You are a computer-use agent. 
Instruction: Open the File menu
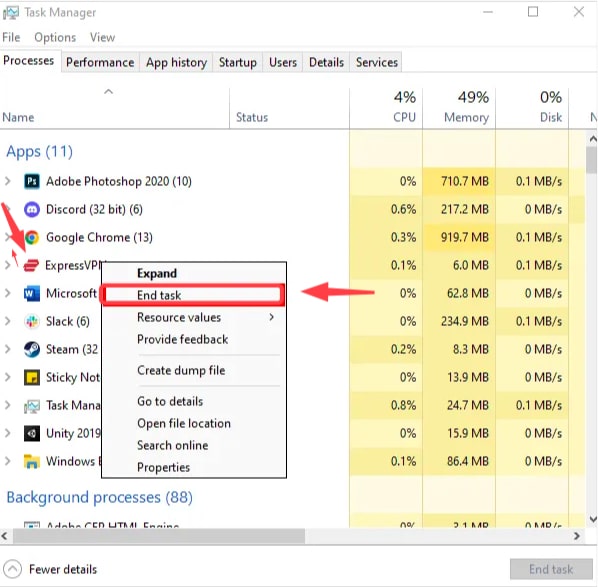tap(11, 37)
